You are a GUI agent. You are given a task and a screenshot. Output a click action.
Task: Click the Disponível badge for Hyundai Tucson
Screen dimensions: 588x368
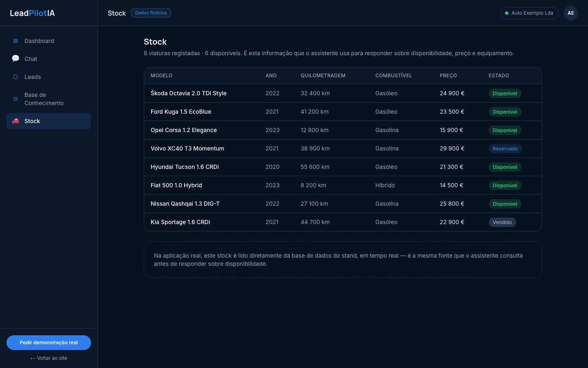tap(505, 167)
